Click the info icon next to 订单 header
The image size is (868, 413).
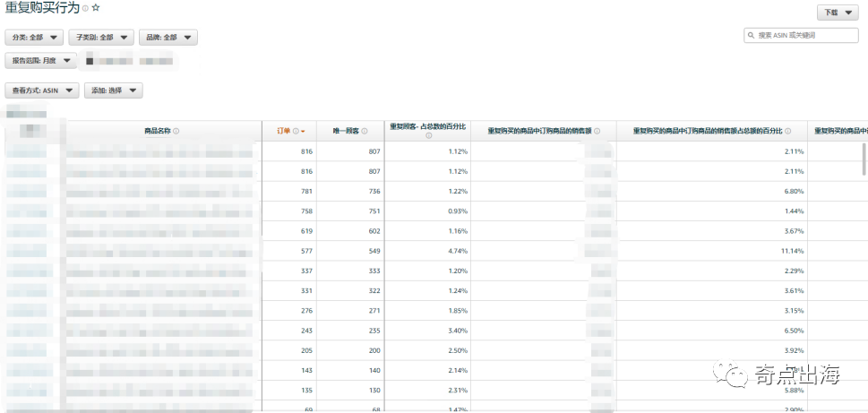point(296,131)
